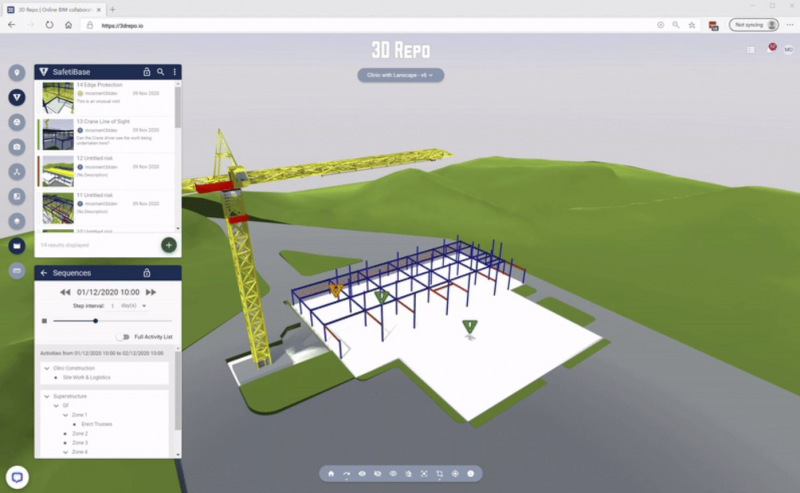Viewport: 800px width, 493px height.
Task: Click the SafetiBase list scrollbar
Action: [x=178, y=107]
